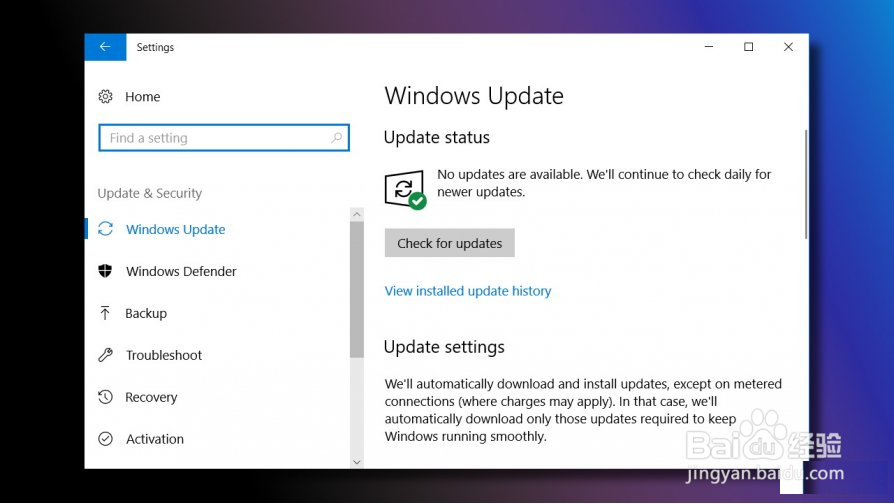This screenshot has width=894, height=504.
Task: Click the Check for updates button
Action: (x=449, y=243)
